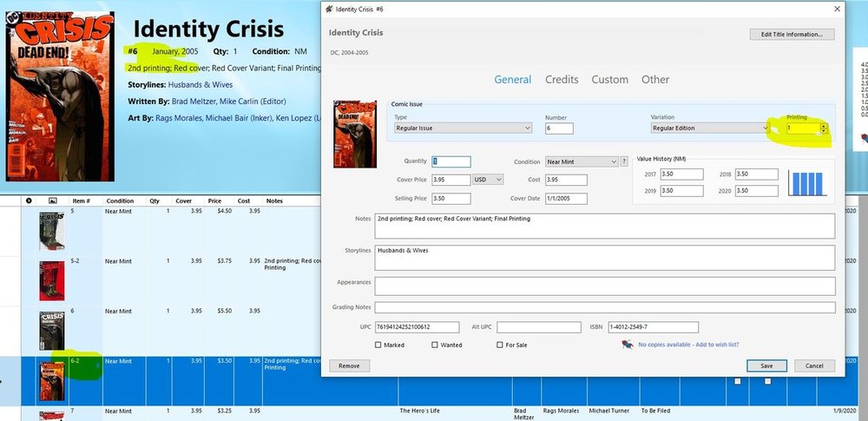Click the Appearances text box
Image resolution: width=868 pixels, height=421 pixels.
pyautogui.click(x=604, y=286)
